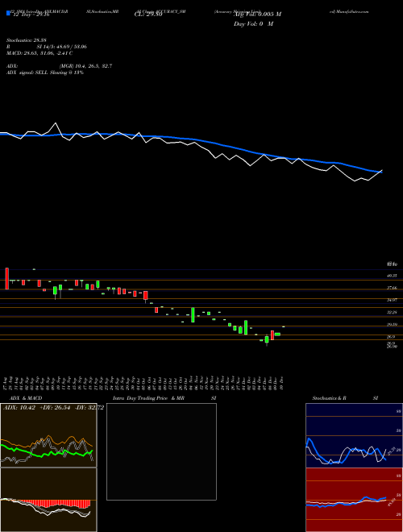The image size is (403, 532).
Task: Click the 34.97 price axis label
Action: pos(392,300)
